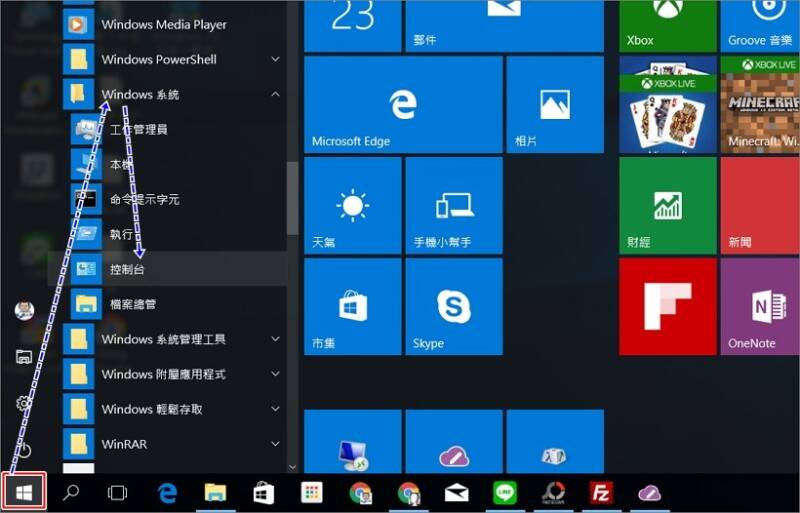Open the 財經 (Finance) tile
The height and width of the screenshot is (513, 800).
click(668, 206)
